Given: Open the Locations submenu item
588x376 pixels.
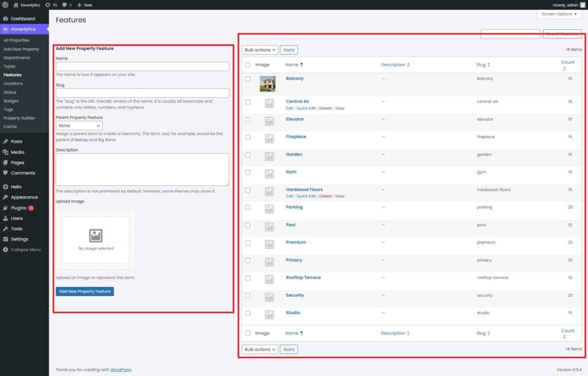Looking at the screenshot, I should coord(13,83).
